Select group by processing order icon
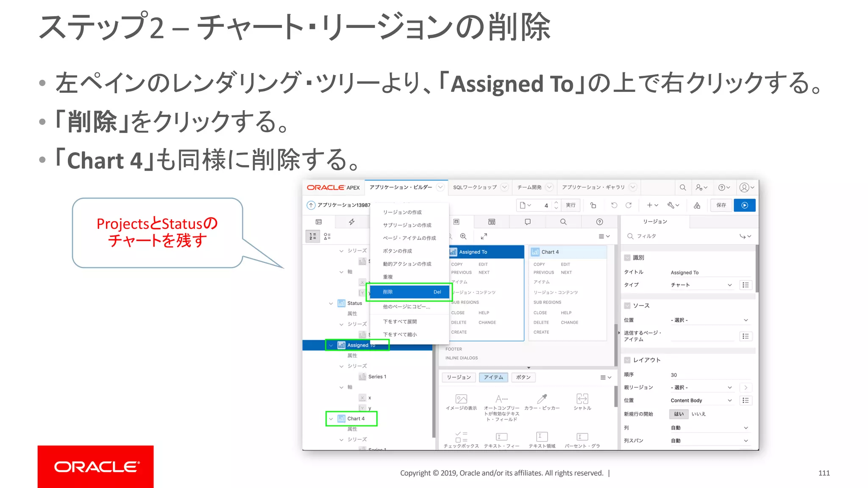This screenshot has height=488, width=868. tap(313, 236)
